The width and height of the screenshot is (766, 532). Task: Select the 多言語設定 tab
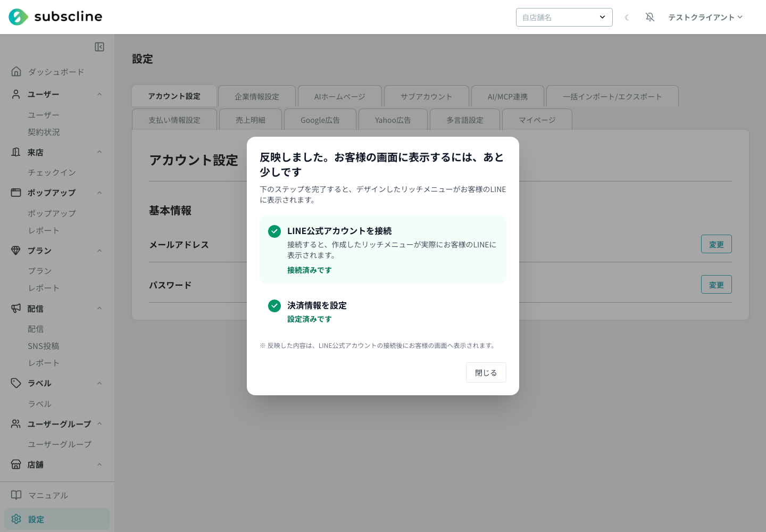click(x=465, y=120)
